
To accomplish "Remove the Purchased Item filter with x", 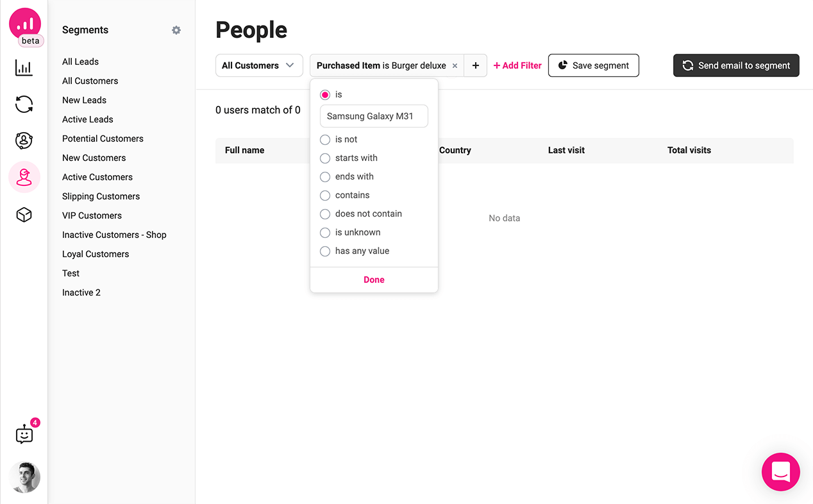I will click(x=455, y=65).
